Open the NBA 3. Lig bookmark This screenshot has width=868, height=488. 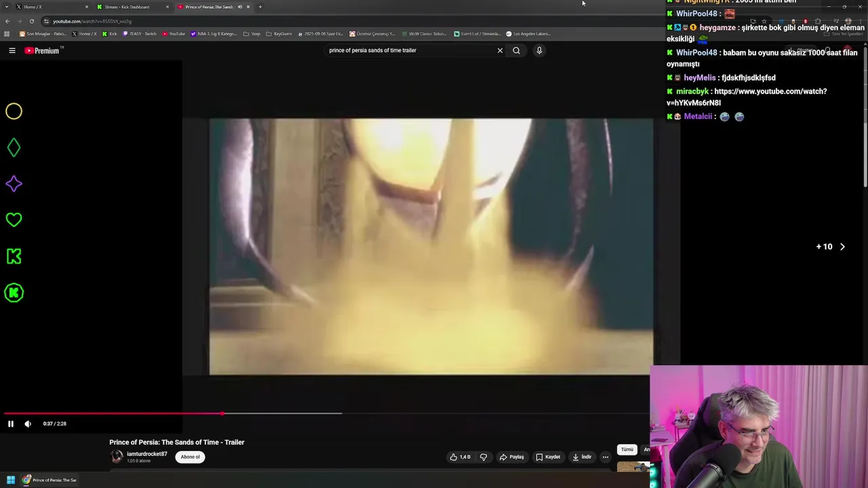214,33
